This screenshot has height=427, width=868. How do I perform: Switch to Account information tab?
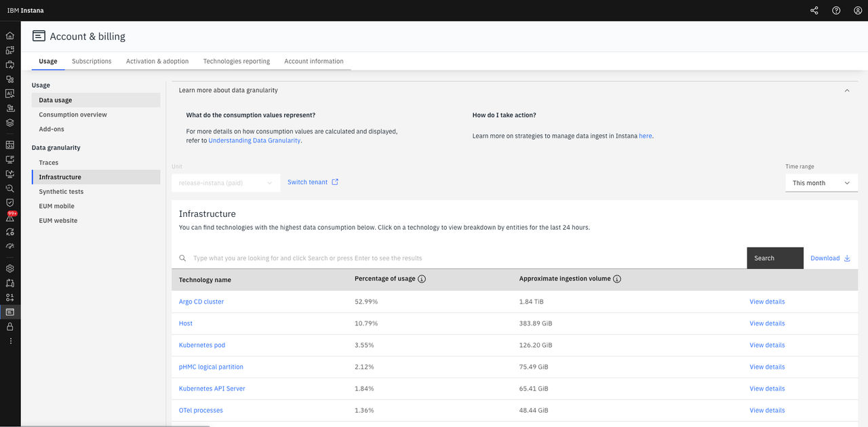coord(314,61)
